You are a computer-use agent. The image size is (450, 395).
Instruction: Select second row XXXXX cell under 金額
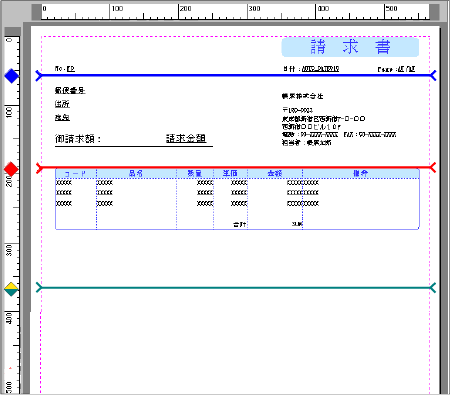pyautogui.click(x=294, y=193)
